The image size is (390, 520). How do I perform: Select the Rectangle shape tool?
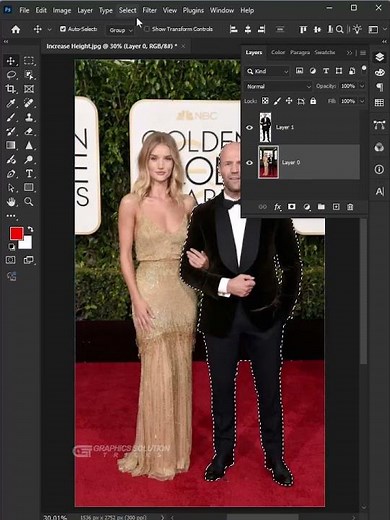click(29, 187)
